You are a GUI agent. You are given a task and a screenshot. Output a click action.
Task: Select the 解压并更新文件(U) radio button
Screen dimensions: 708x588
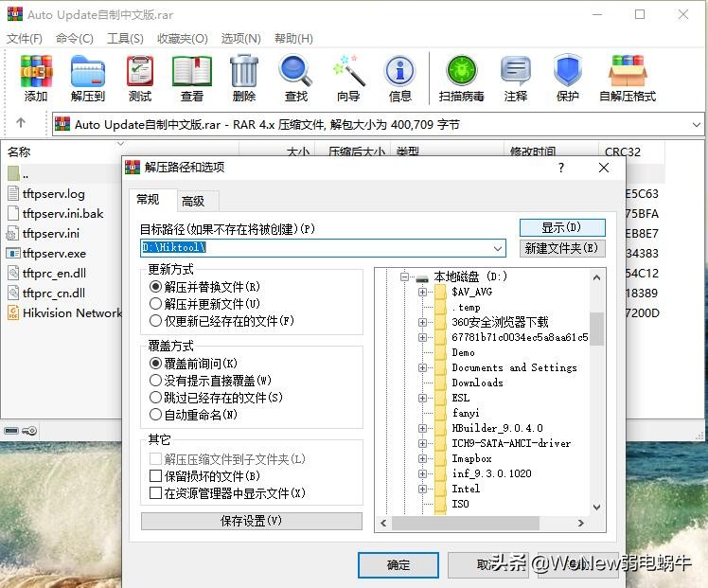156,304
